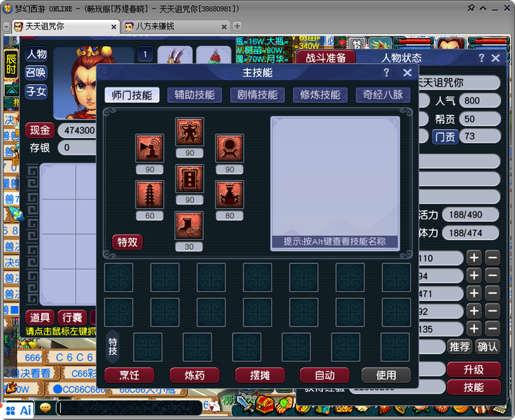515x420 pixels.
Task: Click the 升级 button in status panel
Action: (x=474, y=370)
